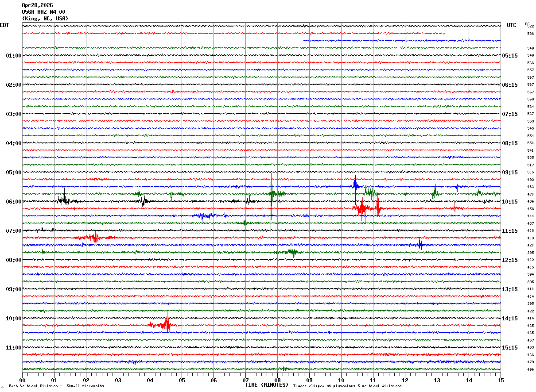Image resolution: width=536 pixels, height=392 pixels.
Task: Select the 03:00 EDT row label
Action: tap(14, 114)
